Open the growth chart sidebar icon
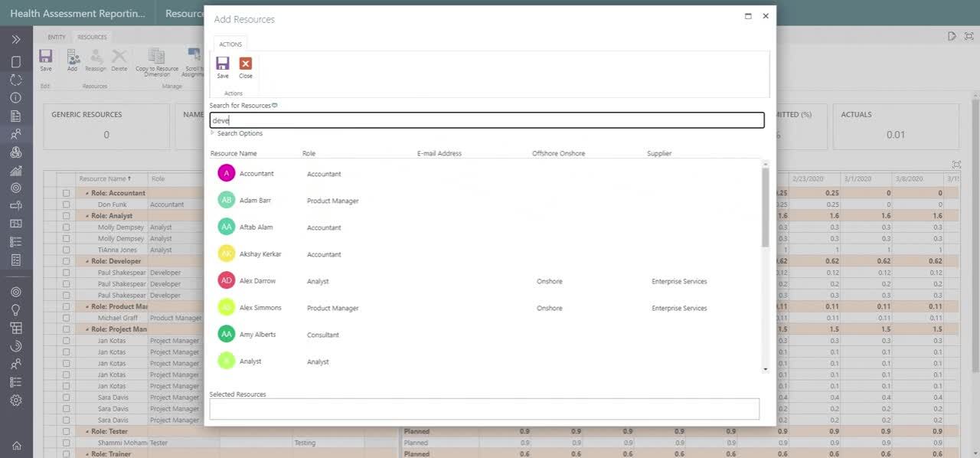The image size is (980, 458). click(16, 171)
